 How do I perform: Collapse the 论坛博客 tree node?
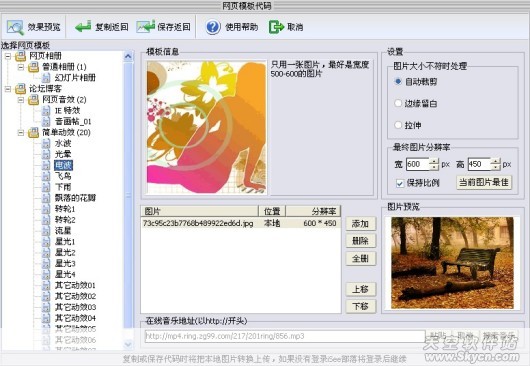[8, 89]
